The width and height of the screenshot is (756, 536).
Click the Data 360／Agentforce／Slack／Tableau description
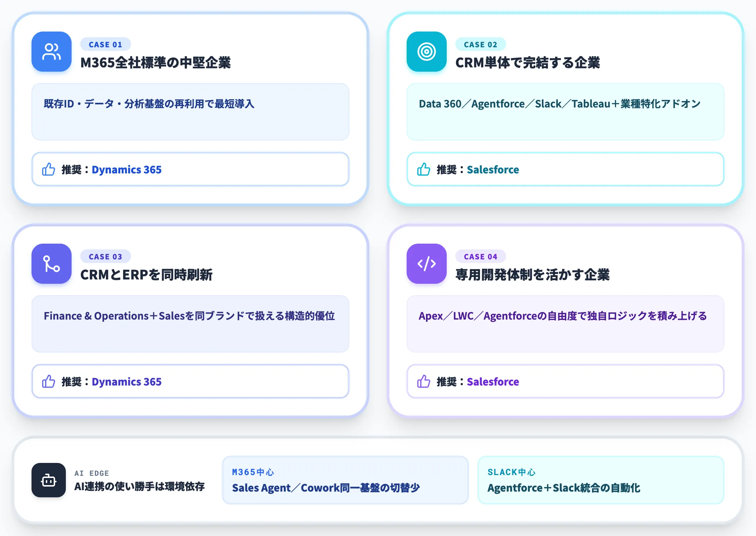560,104
